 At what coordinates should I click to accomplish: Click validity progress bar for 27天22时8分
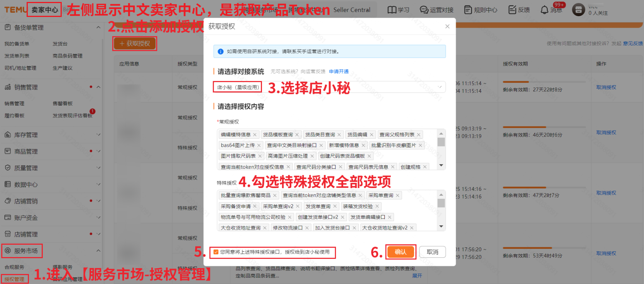click(x=544, y=82)
